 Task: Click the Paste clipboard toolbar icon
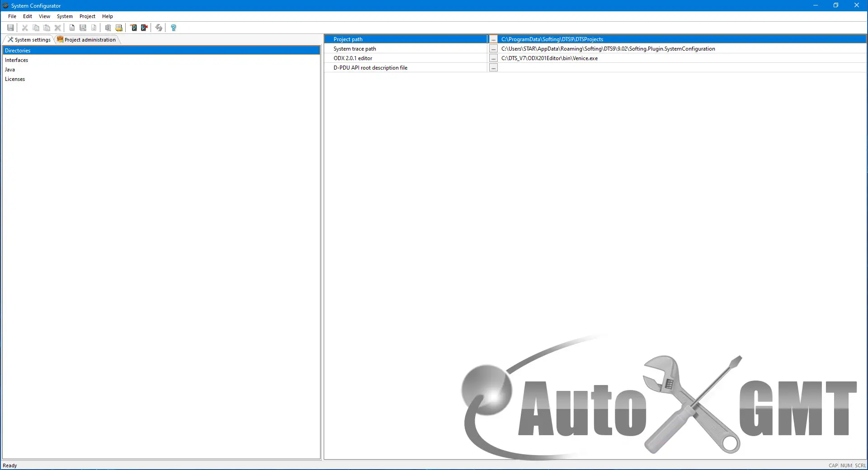click(x=47, y=28)
